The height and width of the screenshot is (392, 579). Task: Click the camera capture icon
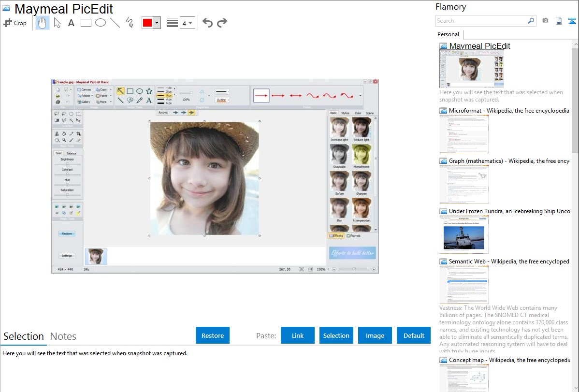click(x=545, y=21)
